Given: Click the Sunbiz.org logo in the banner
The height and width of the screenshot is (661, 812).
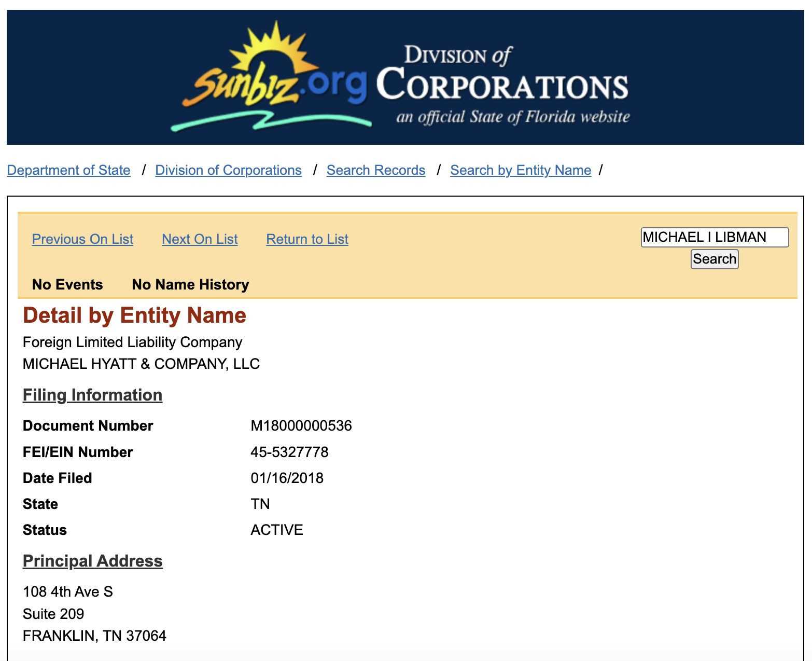Looking at the screenshot, I should (271, 76).
